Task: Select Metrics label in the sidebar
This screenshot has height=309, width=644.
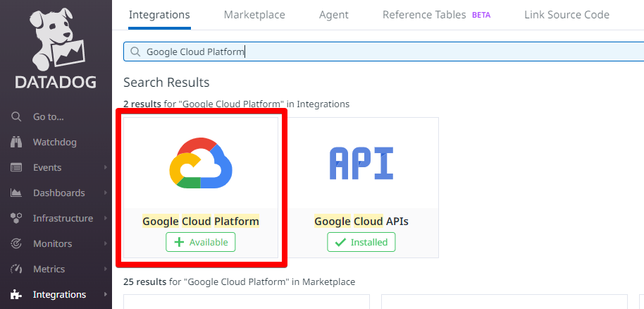Action: (49, 269)
